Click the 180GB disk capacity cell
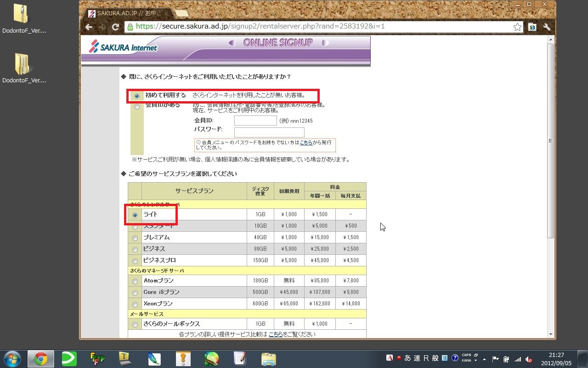The image size is (588, 368). (x=260, y=281)
